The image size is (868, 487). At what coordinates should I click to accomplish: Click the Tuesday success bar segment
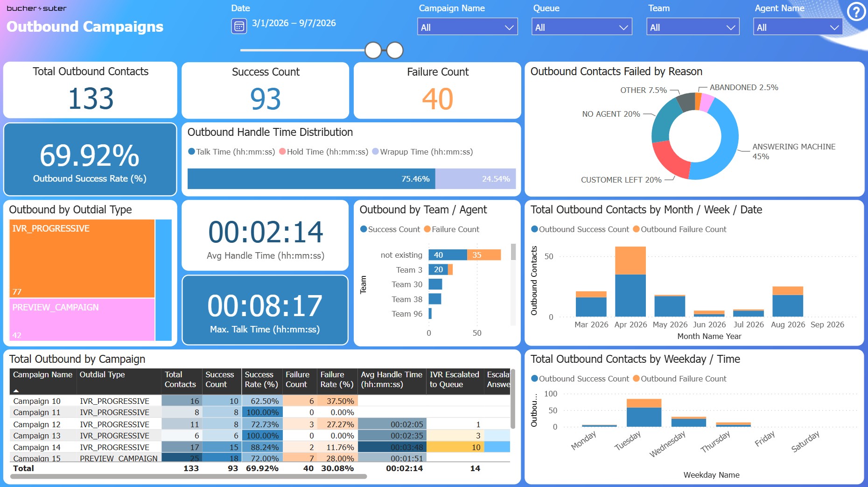click(x=644, y=417)
